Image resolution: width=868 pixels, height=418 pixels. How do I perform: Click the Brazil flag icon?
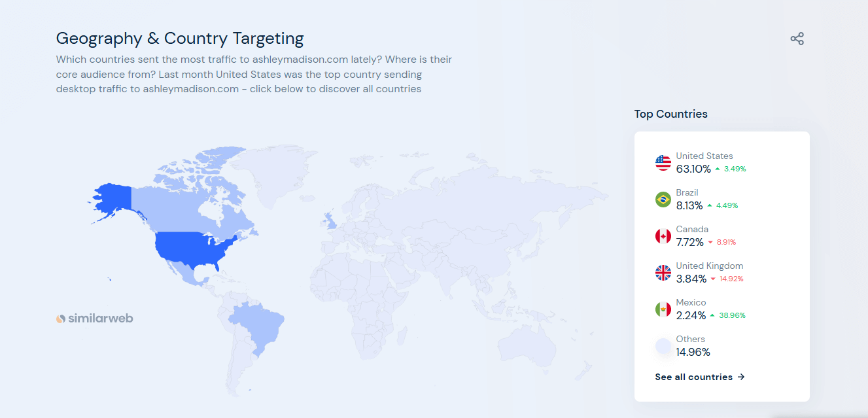[663, 200]
